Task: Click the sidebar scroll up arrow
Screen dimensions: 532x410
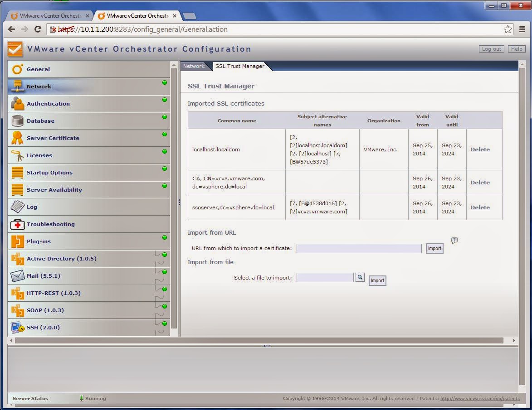Action: point(174,64)
